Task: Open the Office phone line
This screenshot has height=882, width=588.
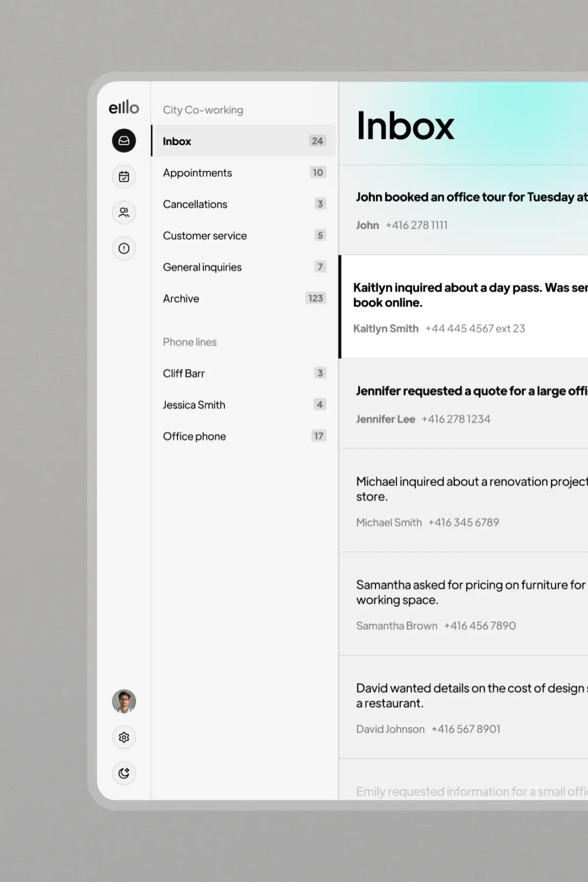Action: coord(244,436)
